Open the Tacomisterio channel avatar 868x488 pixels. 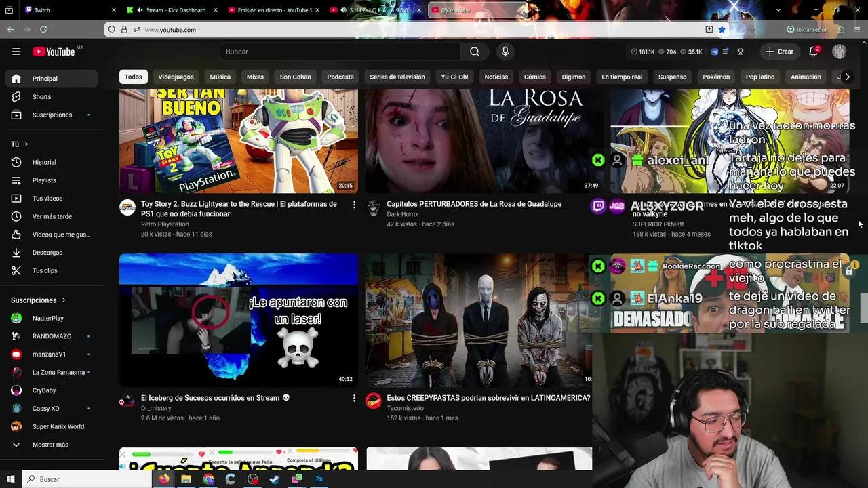pos(374,401)
